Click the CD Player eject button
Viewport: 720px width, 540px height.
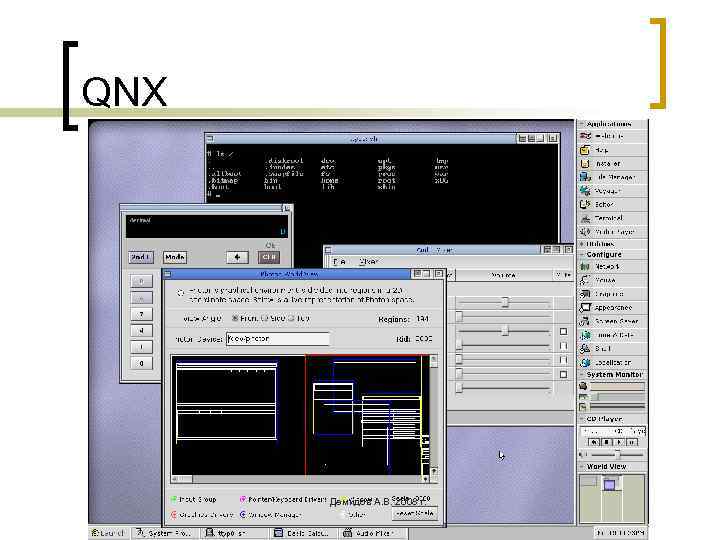tap(594, 443)
